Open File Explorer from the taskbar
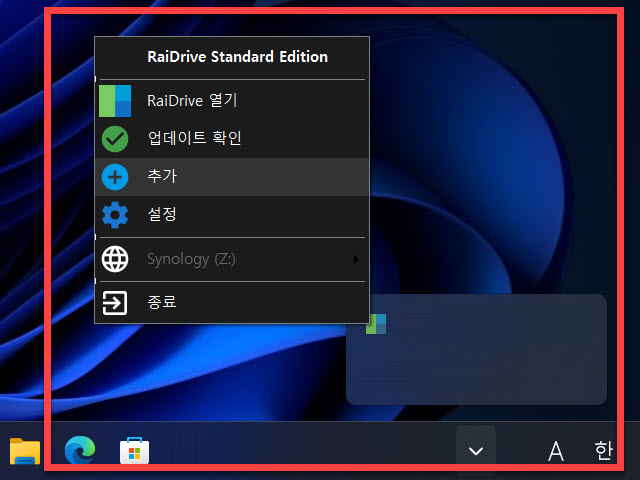Viewport: 640px width, 480px height. pyautogui.click(x=25, y=451)
